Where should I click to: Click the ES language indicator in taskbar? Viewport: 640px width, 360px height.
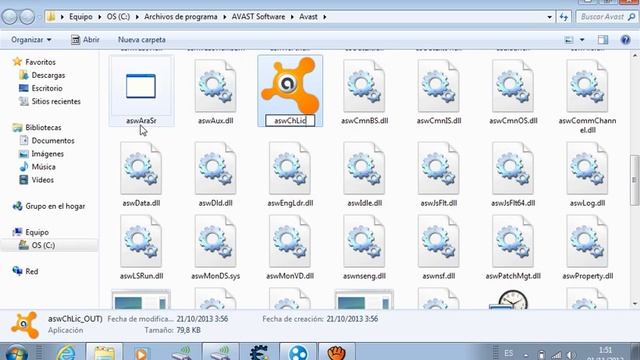(x=508, y=353)
